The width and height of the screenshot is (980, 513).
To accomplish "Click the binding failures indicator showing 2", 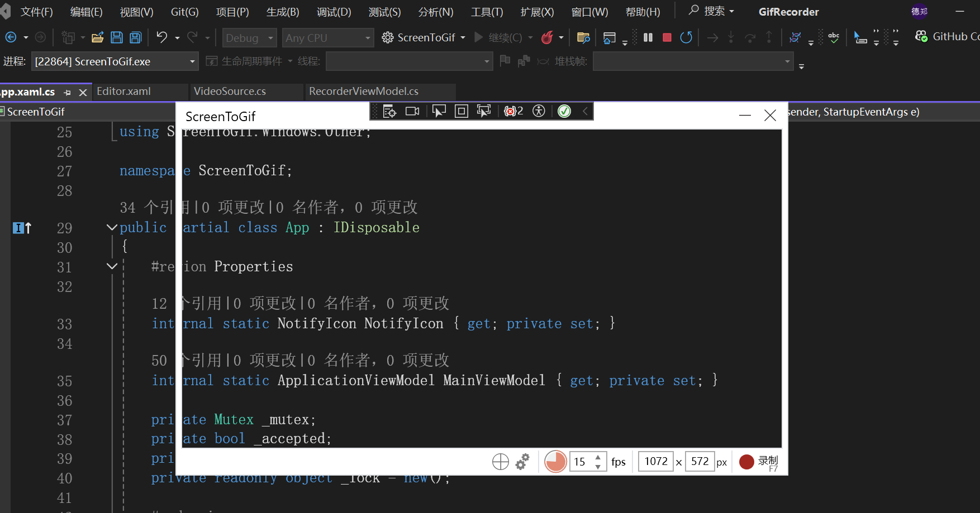I will pos(513,111).
